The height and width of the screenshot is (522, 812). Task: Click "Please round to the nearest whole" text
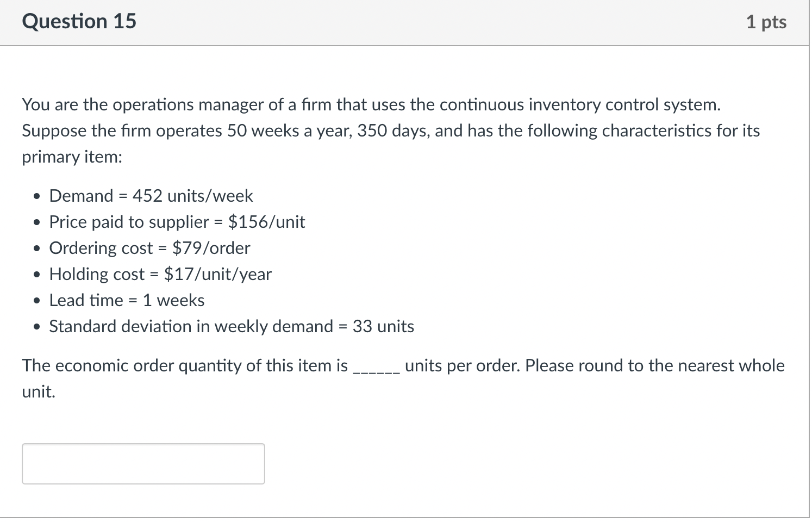point(654,365)
